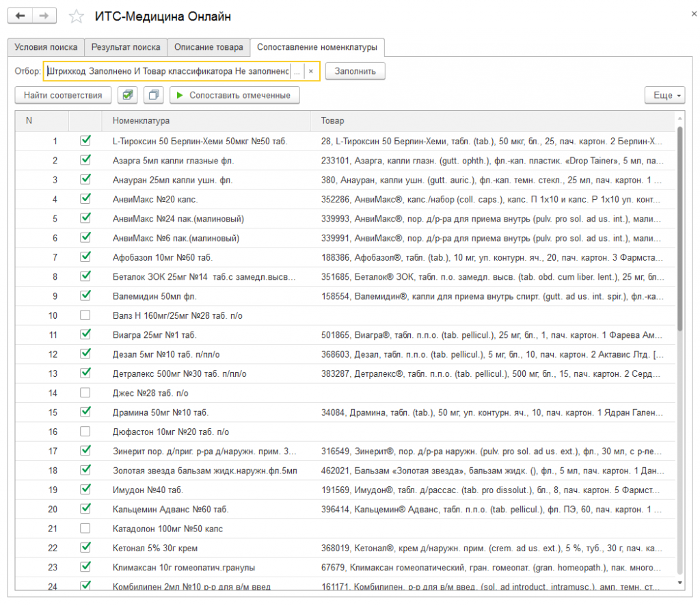Select row АнвиМакс №6 пак.(малиновый)
This screenshot has height=606, width=700.
(345, 238)
